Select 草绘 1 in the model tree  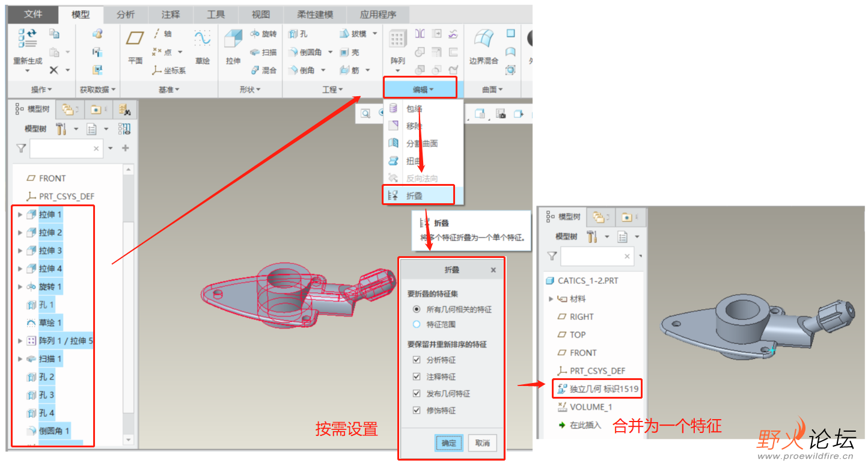click(44, 323)
